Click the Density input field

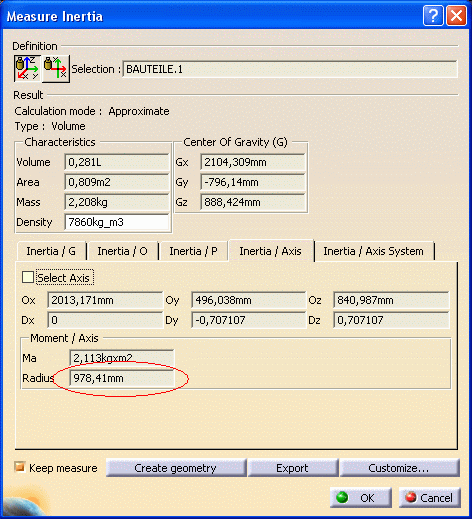(x=117, y=222)
